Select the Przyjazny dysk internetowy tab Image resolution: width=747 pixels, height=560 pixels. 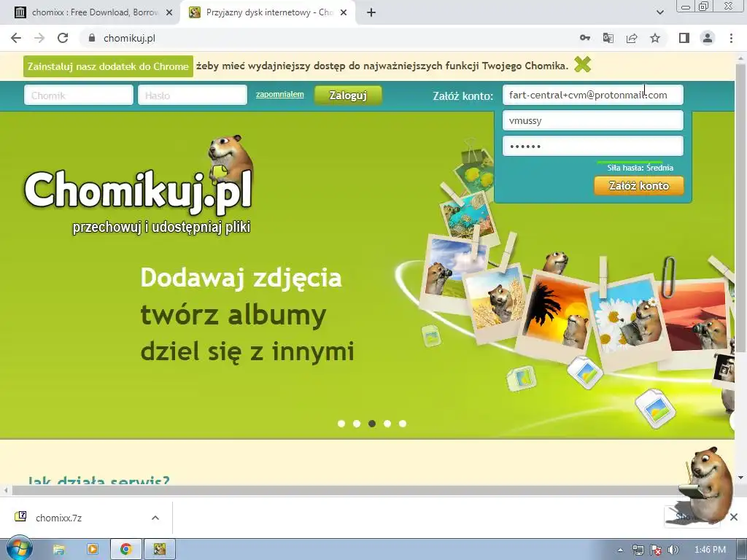coord(268,13)
